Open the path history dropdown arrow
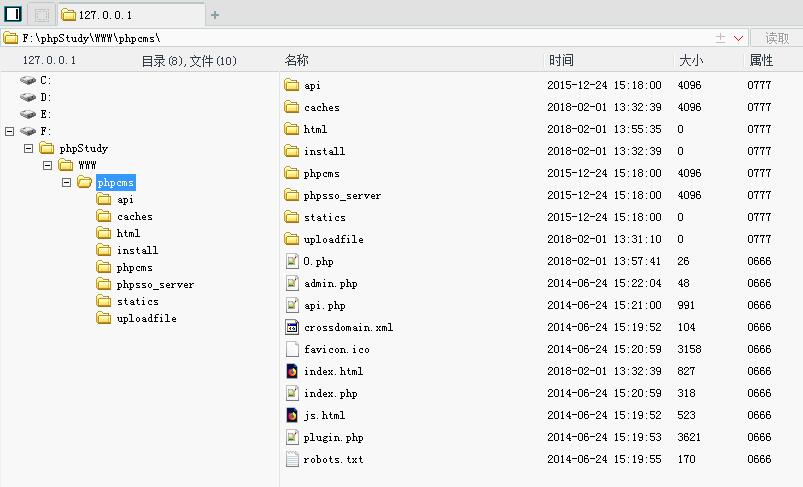 738,38
